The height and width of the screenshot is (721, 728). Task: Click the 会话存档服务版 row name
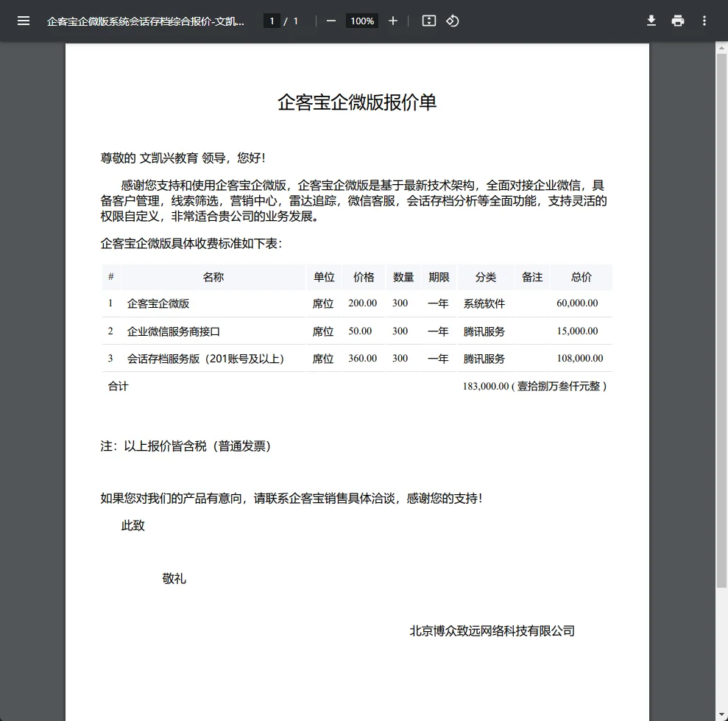coord(205,359)
